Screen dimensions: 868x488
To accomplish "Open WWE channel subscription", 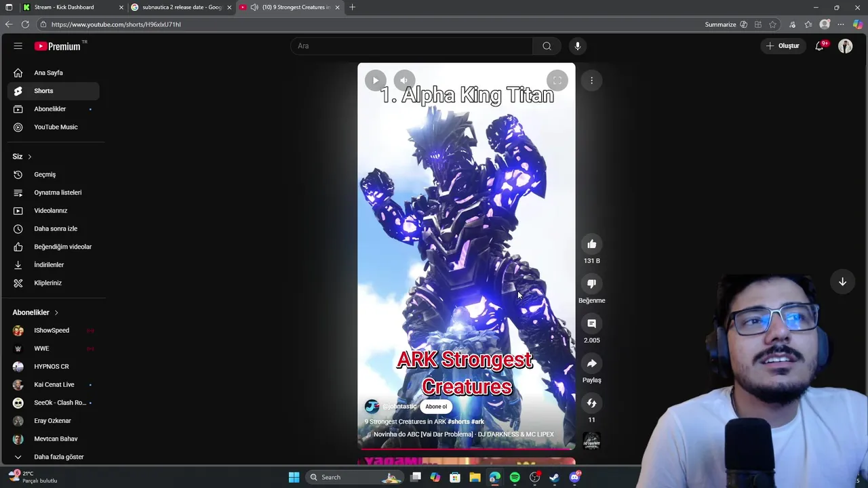I will 53,348.
